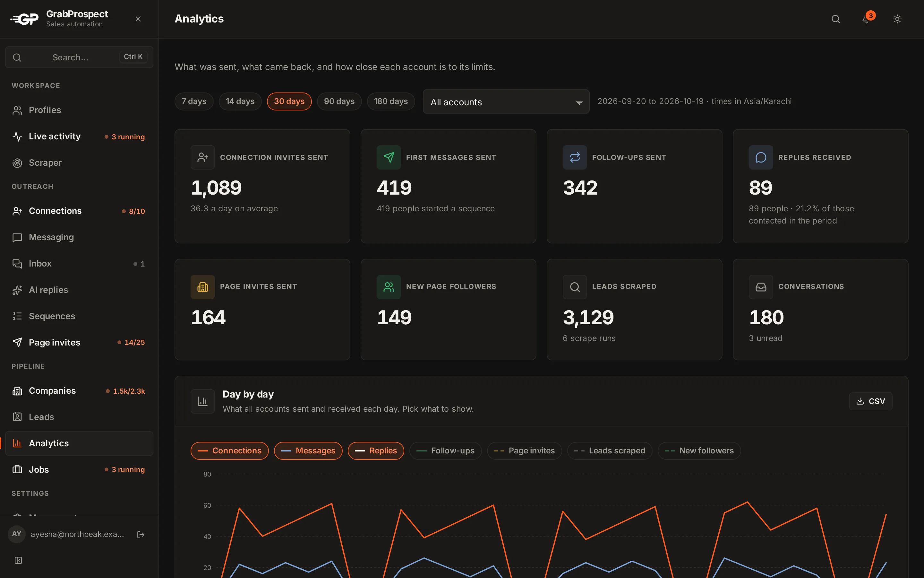Toggle the light theme sun icon
The image size is (924, 578).
point(897,19)
